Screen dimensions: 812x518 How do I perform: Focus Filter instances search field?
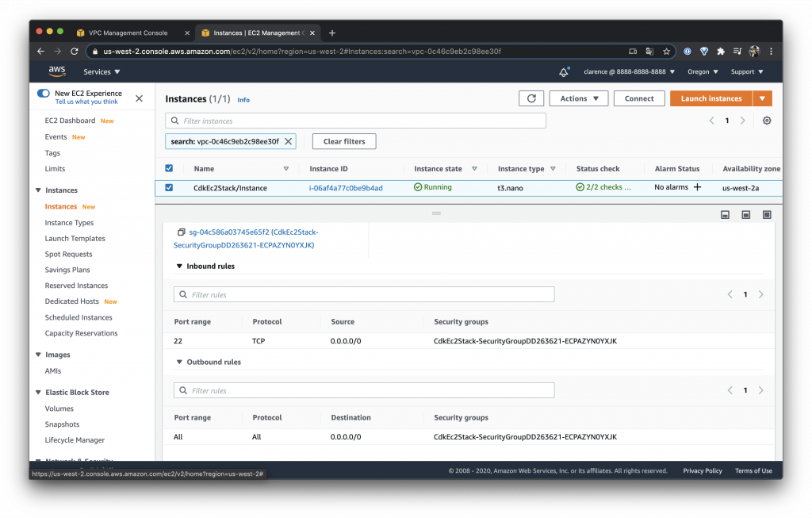(356, 121)
